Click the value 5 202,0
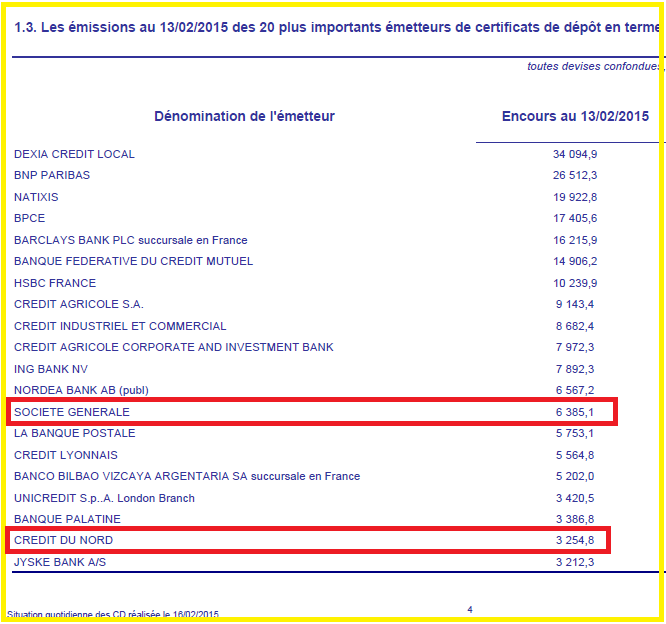Screen dimensions: 666x624 575,476
